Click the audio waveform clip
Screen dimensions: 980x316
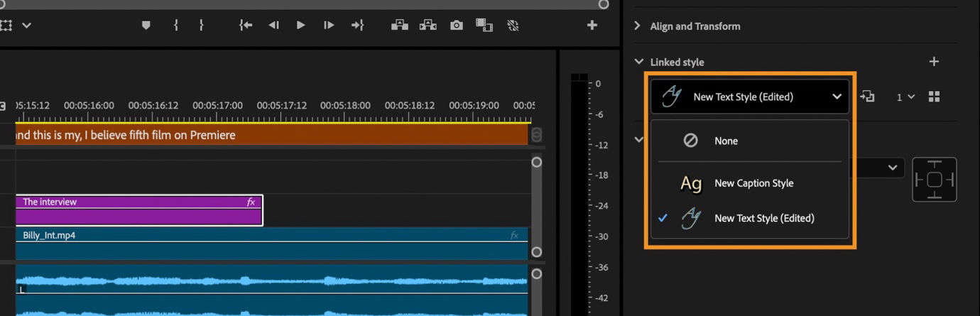pos(271,290)
